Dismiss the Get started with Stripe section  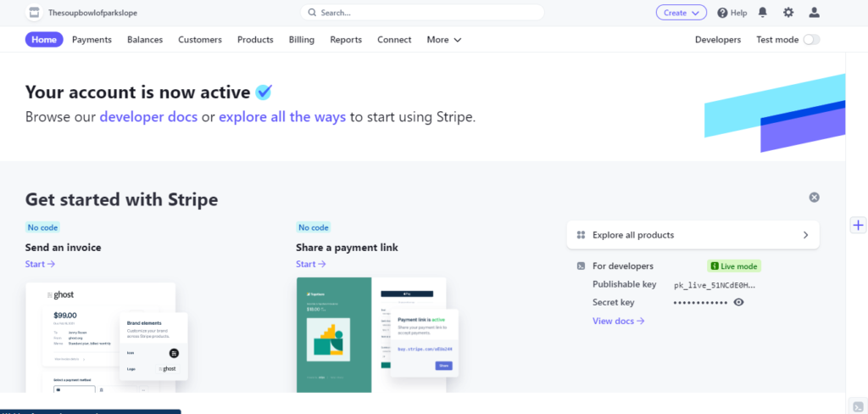click(x=814, y=198)
